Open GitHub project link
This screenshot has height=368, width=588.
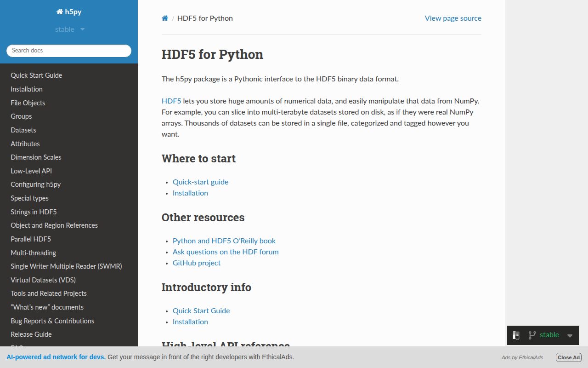pos(197,263)
